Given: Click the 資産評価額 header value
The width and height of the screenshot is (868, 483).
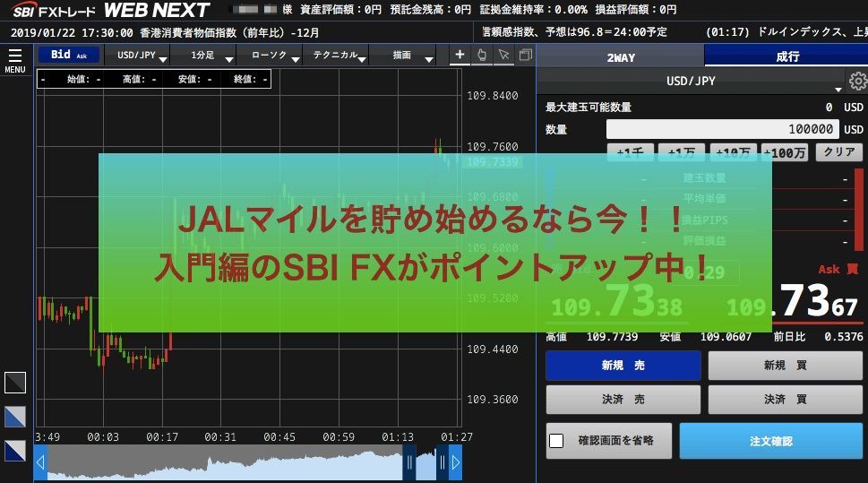Looking at the screenshot, I should tap(340, 10).
